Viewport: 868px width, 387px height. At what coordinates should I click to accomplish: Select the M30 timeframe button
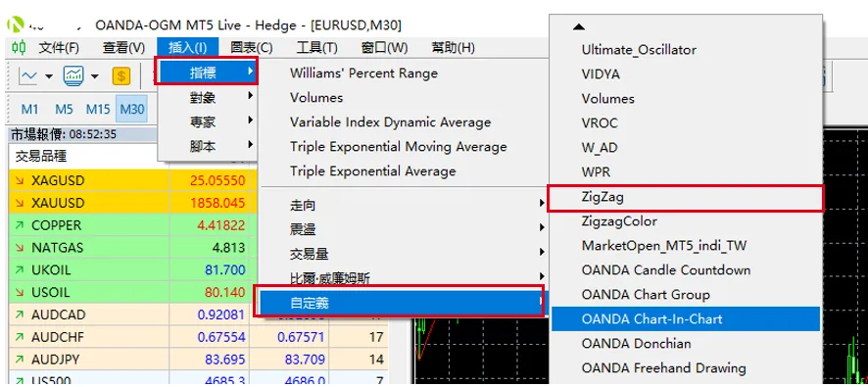tap(131, 109)
